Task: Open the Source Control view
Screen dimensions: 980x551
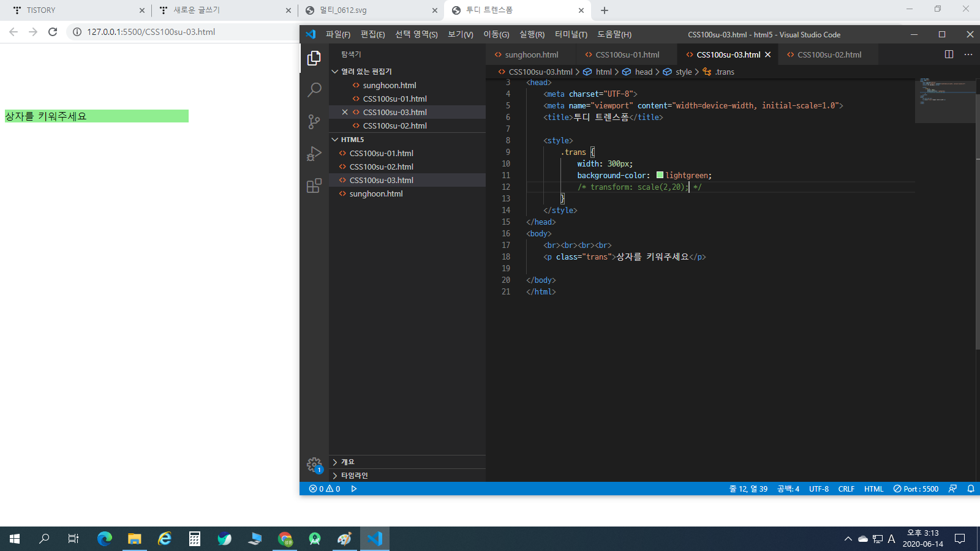Action: [x=314, y=122]
